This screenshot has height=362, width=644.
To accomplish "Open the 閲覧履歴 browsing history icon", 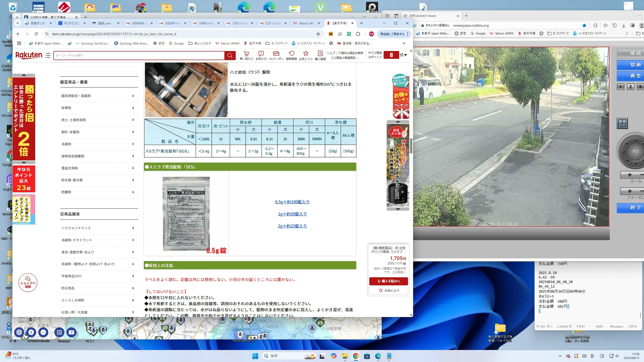I will pos(291,54).
